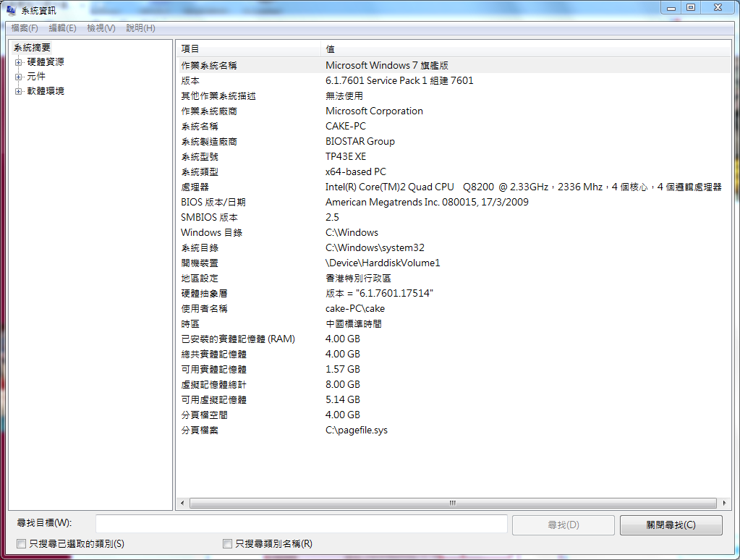The height and width of the screenshot is (560, 740).
Task: Select the 硬體抽象層 row label
Action: coord(204,293)
